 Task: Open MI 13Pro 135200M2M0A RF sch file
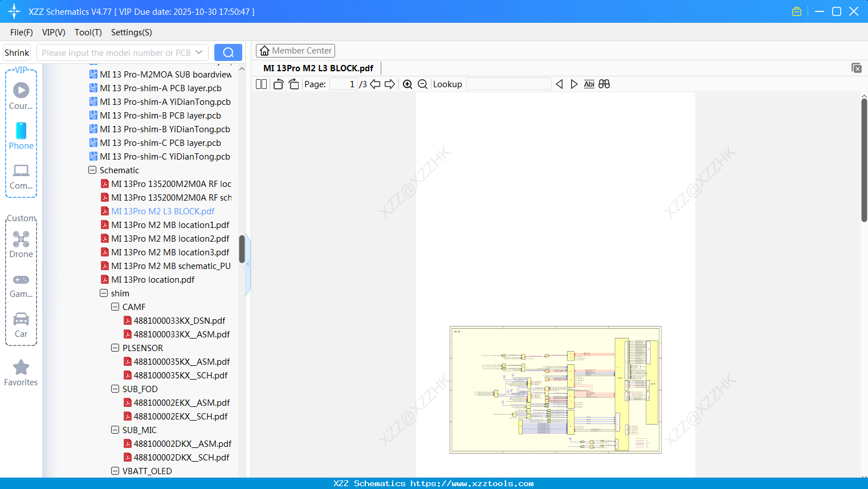(x=166, y=197)
